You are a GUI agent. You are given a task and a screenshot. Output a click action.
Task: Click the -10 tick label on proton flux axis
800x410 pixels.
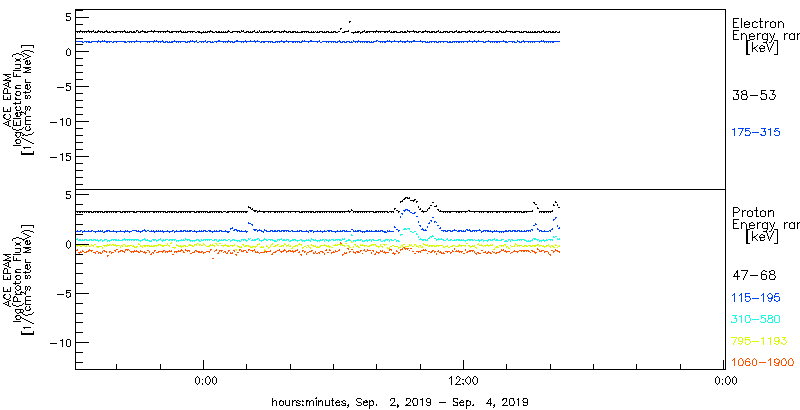(60, 343)
